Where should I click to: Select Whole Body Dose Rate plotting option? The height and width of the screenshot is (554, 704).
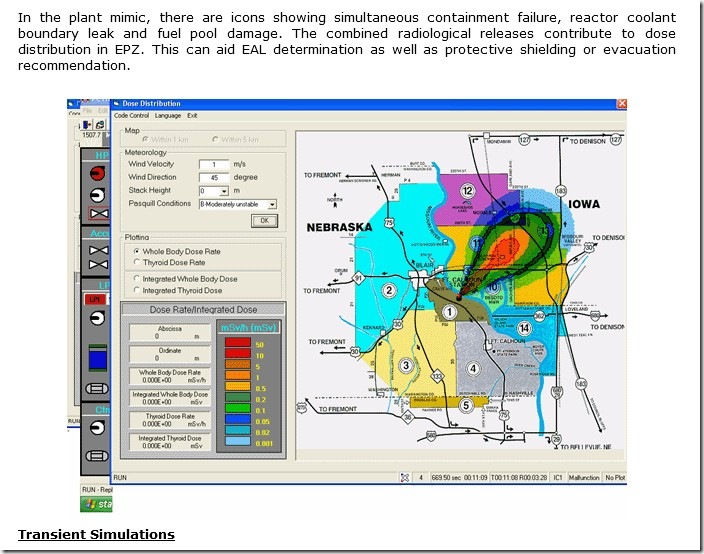click(x=136, y=250)
